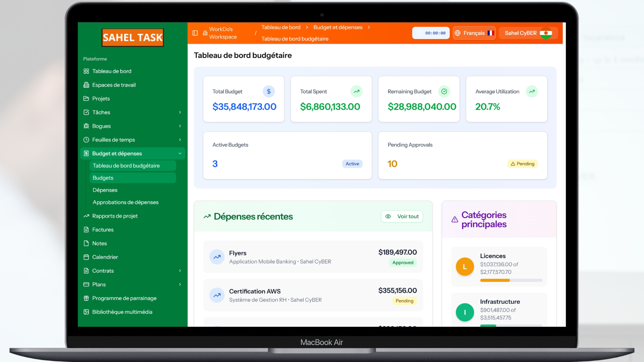Click the Voir tout eye button
The height and width of the screenshot is (362, 644).
[x=402, y=217]
